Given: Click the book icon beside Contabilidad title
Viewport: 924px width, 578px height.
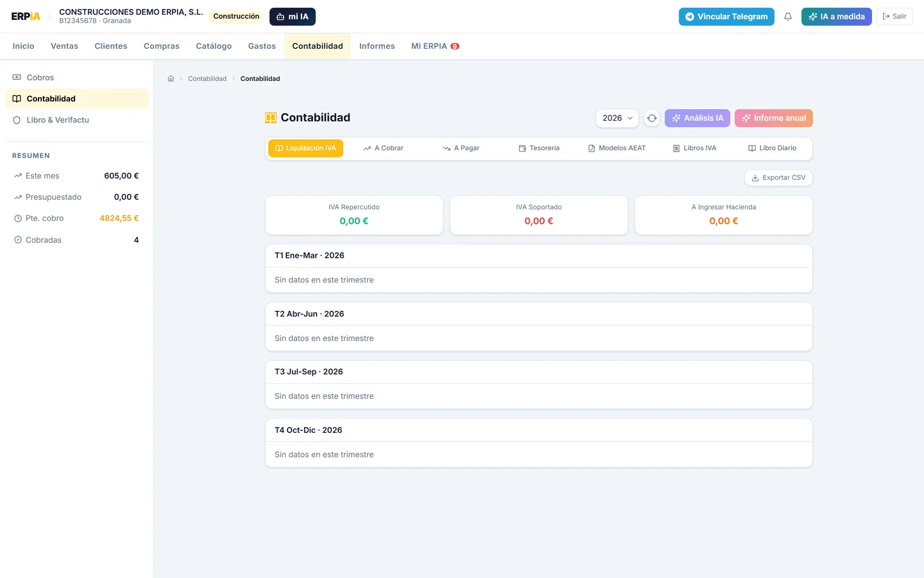Looking at the screenshot, I should pos(271,118).
